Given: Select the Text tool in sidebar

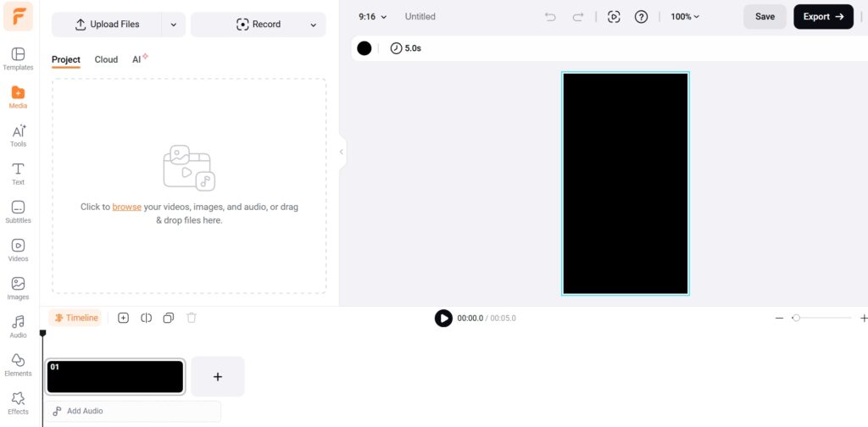Looking at the screenshot, I should 18,173.
